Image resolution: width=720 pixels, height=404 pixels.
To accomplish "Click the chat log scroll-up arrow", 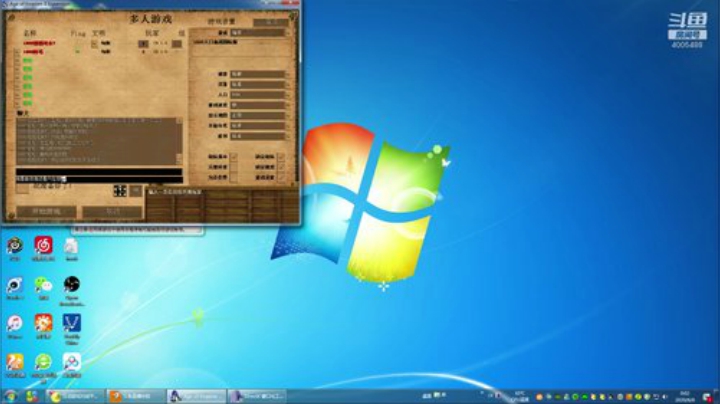I will point(179,121).
